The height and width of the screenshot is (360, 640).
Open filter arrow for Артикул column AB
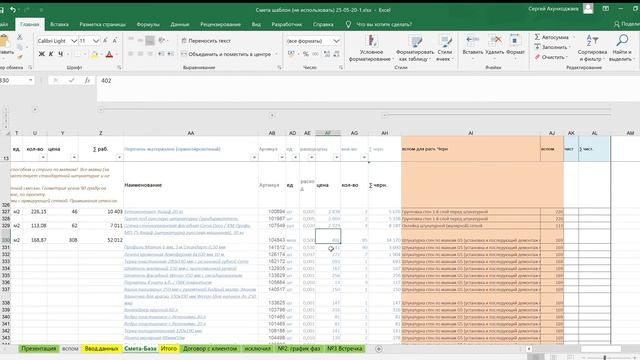282,157
